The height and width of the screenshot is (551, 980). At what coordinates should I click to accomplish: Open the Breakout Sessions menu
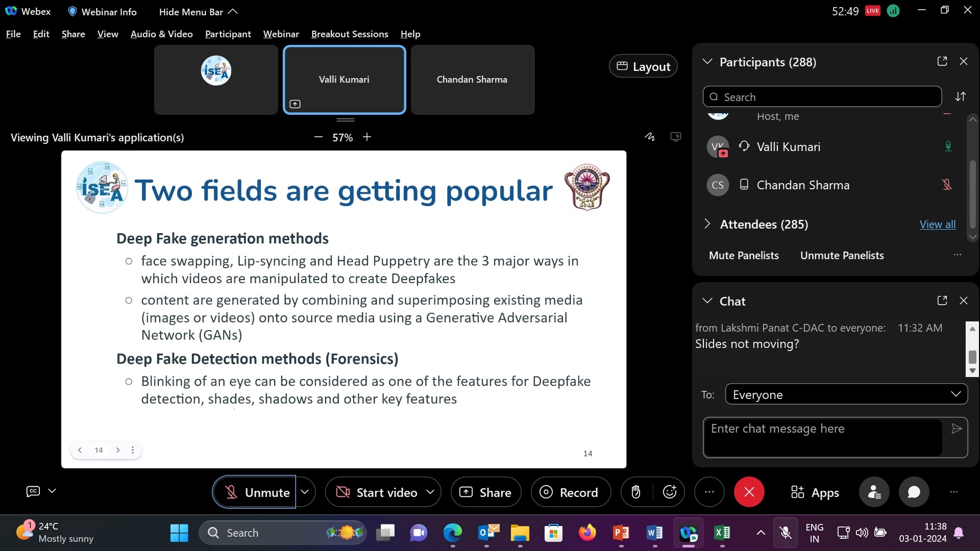pos(350,34)
